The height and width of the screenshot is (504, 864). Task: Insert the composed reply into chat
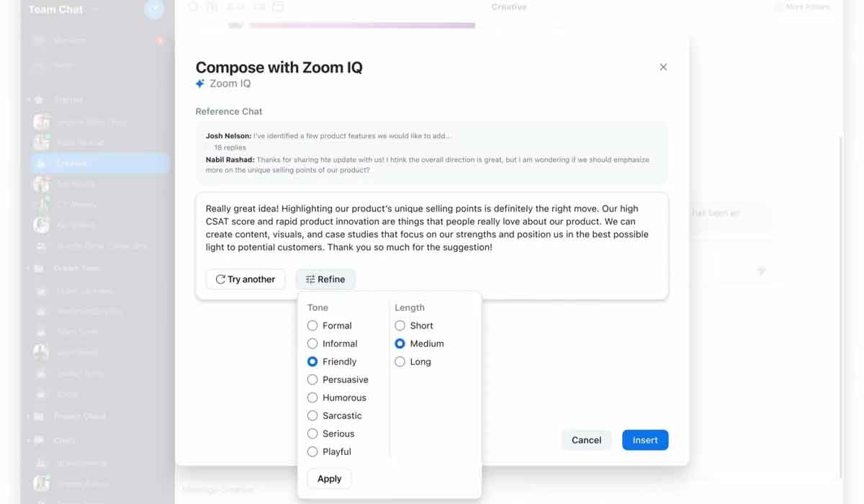645,440
